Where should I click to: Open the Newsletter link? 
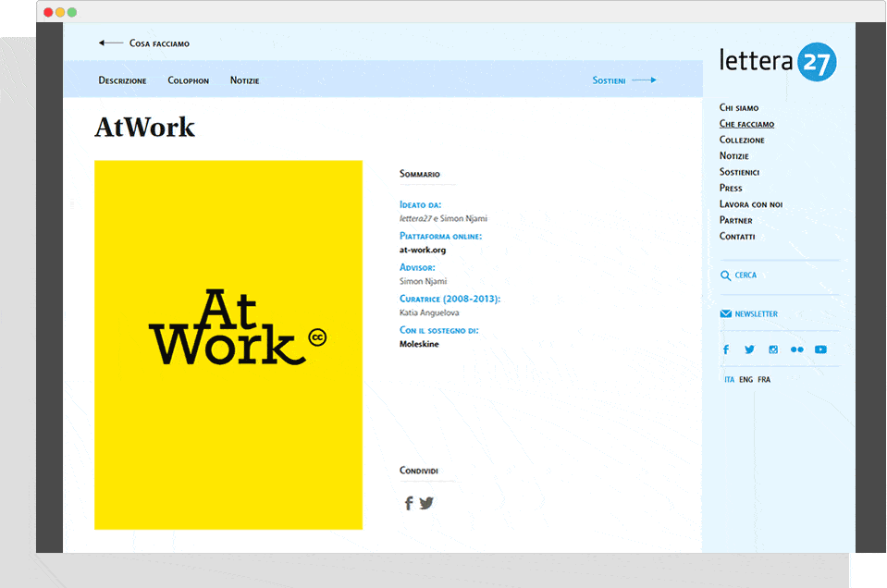tap(756, 313)
